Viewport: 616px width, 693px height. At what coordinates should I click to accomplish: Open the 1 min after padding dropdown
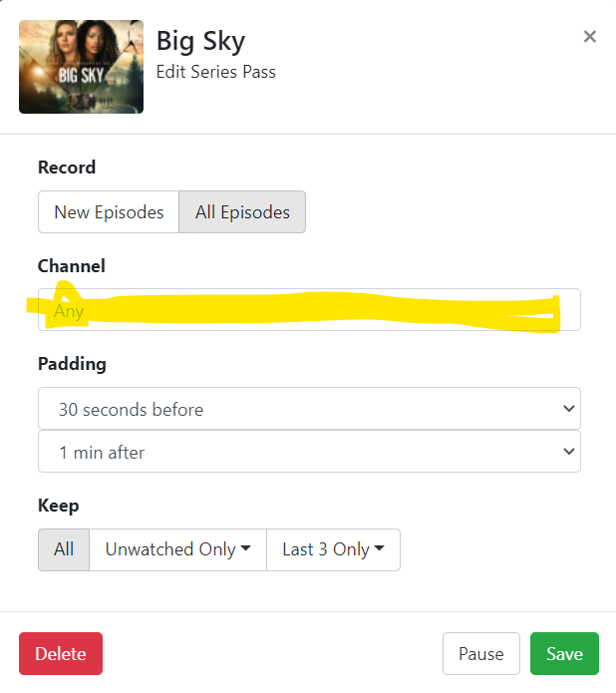[x=309, y=452]
